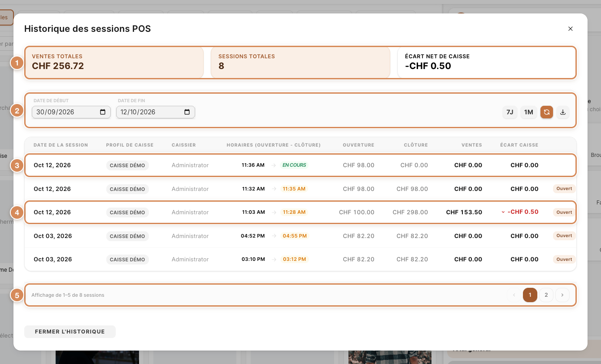Click the previous page left chevron
The image size is (601, 364).
(x=514, y=295)
